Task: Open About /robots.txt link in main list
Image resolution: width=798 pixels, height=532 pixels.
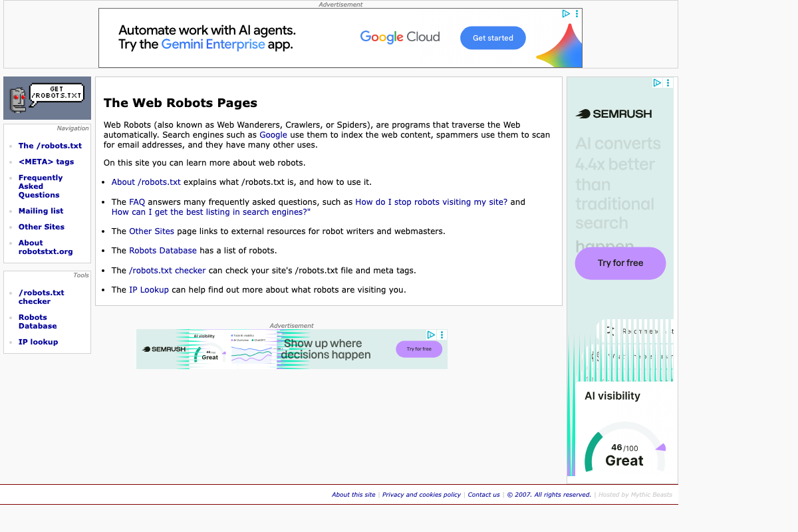Action: click(x=146, y=182)
